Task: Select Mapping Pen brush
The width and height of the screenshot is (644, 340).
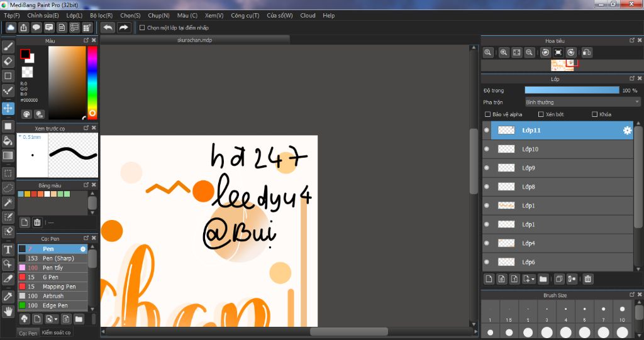Action: click(x=53, y=287)
